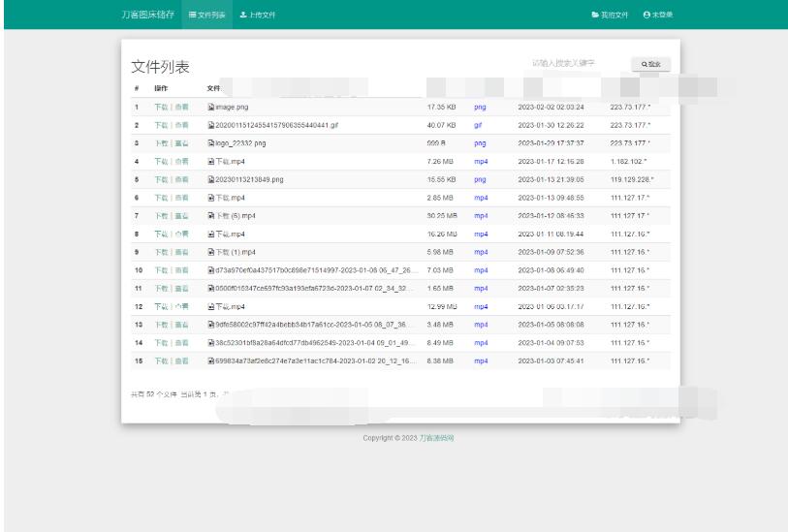Image resolution: width=788 pixels, height=532 pixels.
Task: Click the video file icon for 下载 (6).mp4
Action: pos(210,216)
